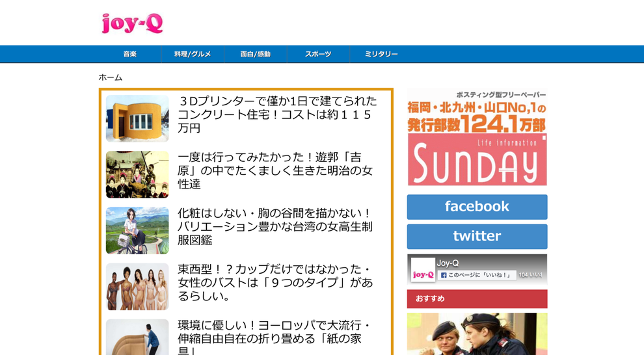Open the 遊郭「吉原」 article headline
This screenshot has width=644, height=355.
tap(275, 170)
